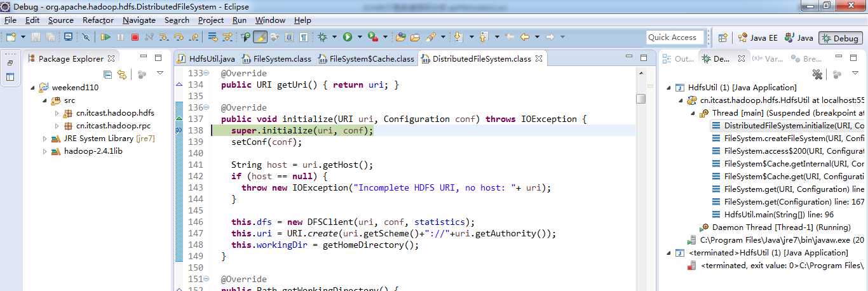Expand cn.itcast.hadoop.hdfs package
Screen dimensions: 868x291
57,113
